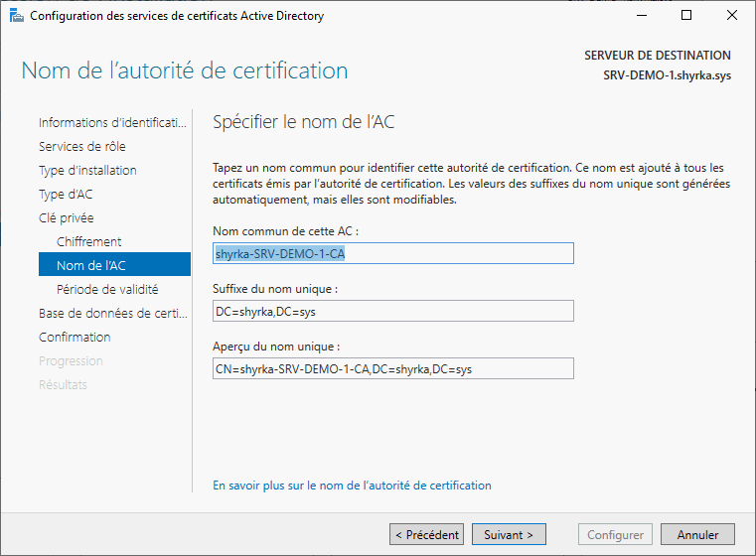Viewport: 756px width, 556px height.
Task: Go to the Chiffrement sub-step
Action: [x=89, y=242]
